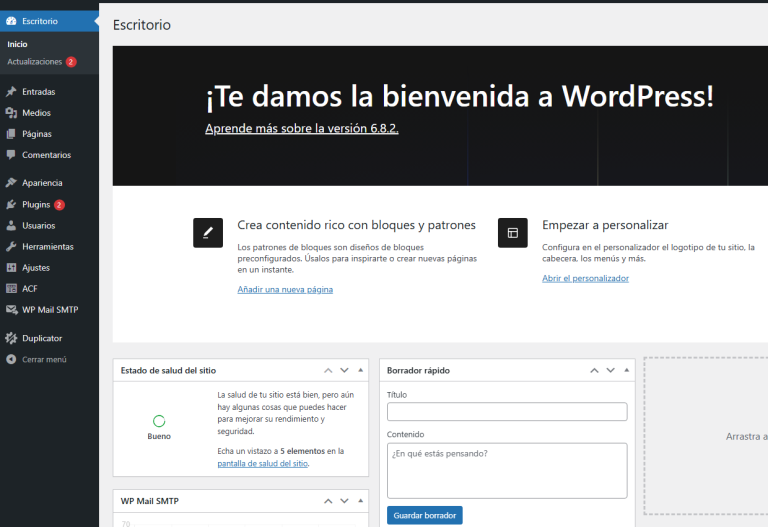Screen dimensions: 768x527
Task: Click the Comentarios speech bubble icon
Action: (x=11, y=155)
